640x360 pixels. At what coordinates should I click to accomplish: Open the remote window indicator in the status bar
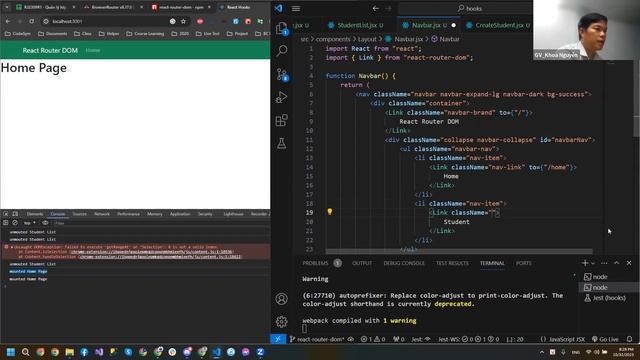click(278, 339)
